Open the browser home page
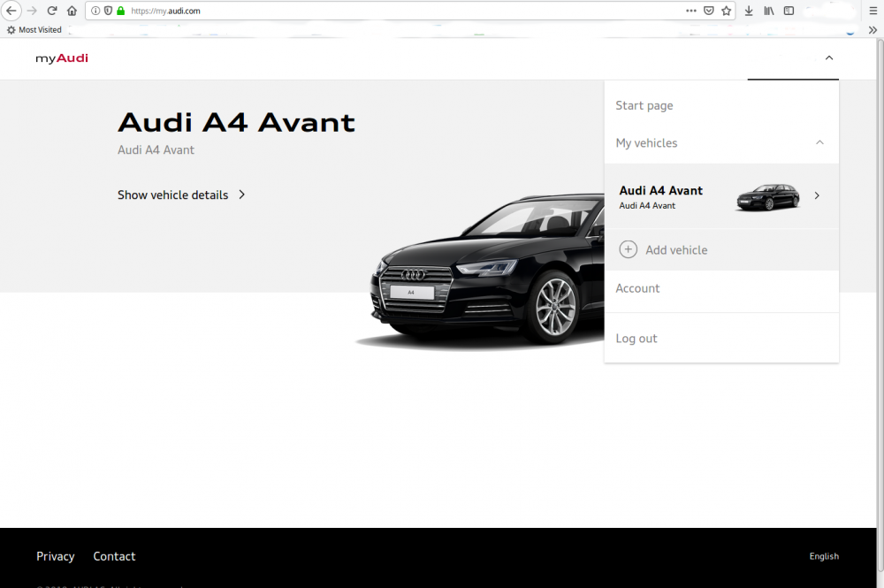 [x=72, y=11]
